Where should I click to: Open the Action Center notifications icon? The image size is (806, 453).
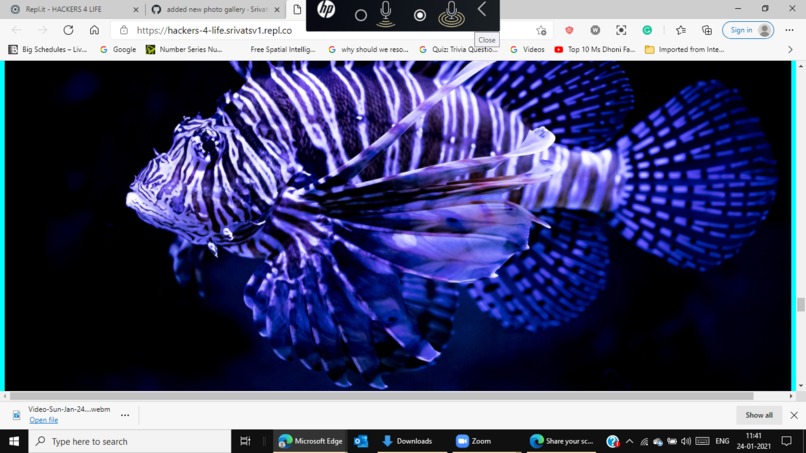pos(786,441)
